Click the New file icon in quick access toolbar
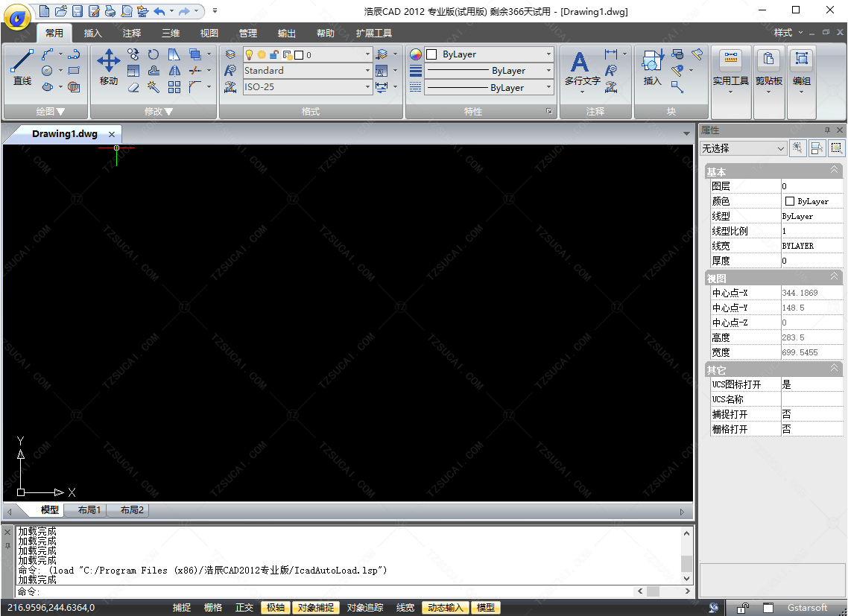Screen dimensions: 848x616 [45, 11]
